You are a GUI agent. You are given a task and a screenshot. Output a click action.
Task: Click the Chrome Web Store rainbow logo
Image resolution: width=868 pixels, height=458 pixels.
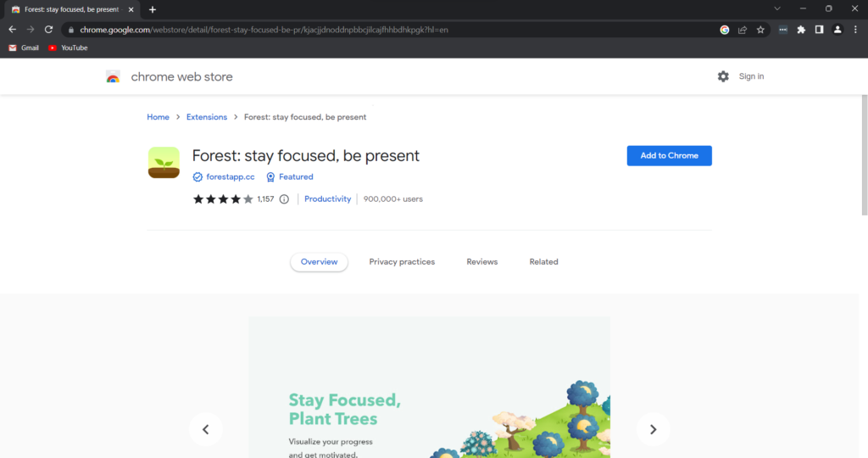tap(113, 77)
